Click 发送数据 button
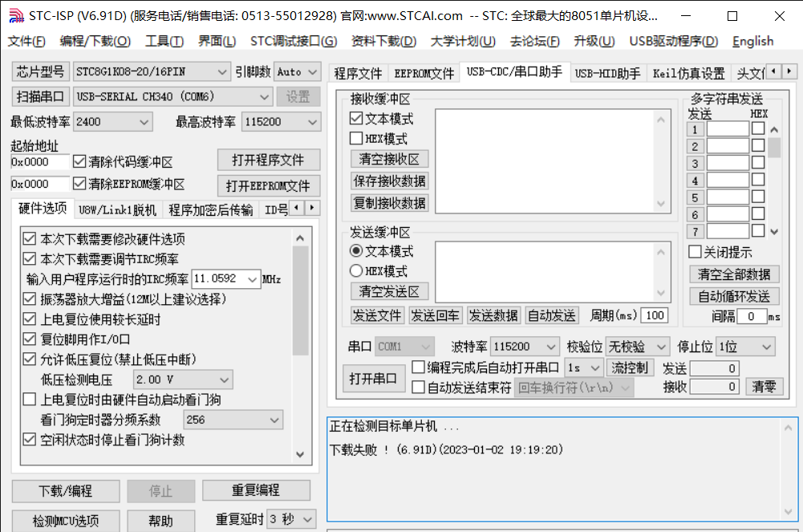Image resolution: width=803 pixels, height=532 pixels. click(493, 315)
